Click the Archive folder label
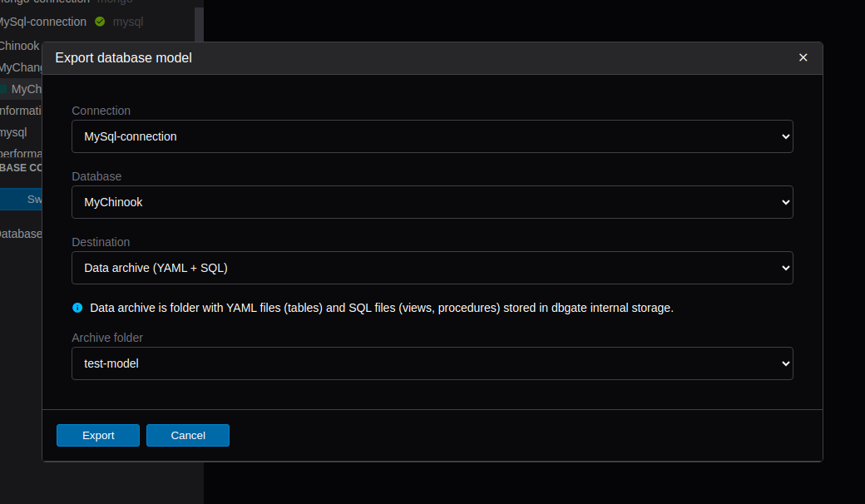 click(107, 338)
